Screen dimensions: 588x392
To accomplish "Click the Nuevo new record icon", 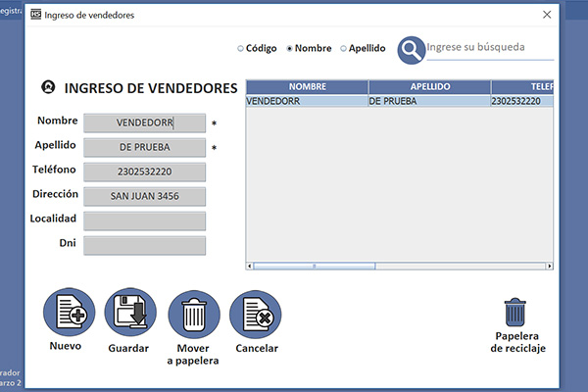I will tap(69, 314).
